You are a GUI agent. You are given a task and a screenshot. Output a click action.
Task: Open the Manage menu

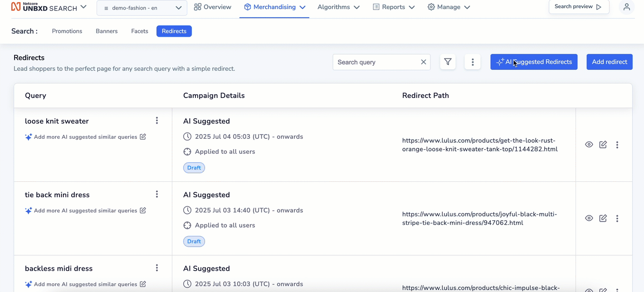[449, 7]
